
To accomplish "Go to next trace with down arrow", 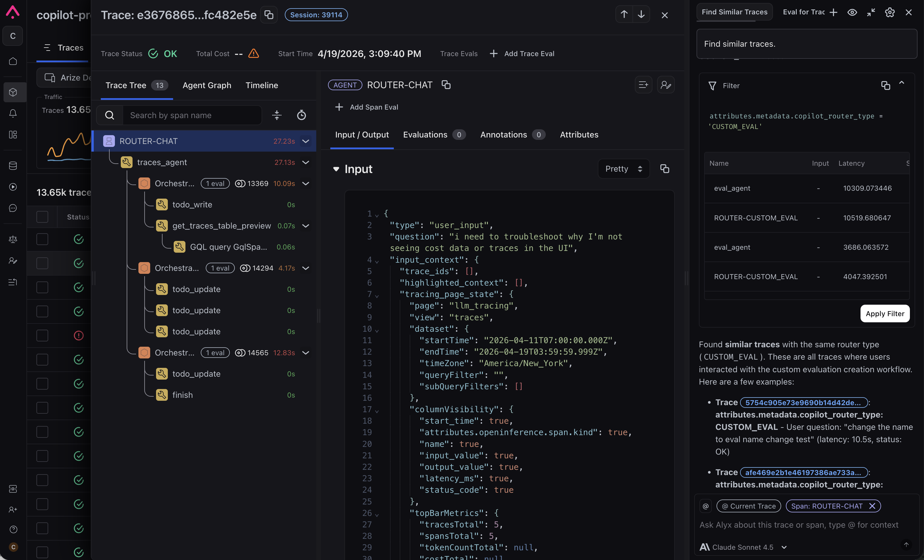I will click(x=641, y=15).
